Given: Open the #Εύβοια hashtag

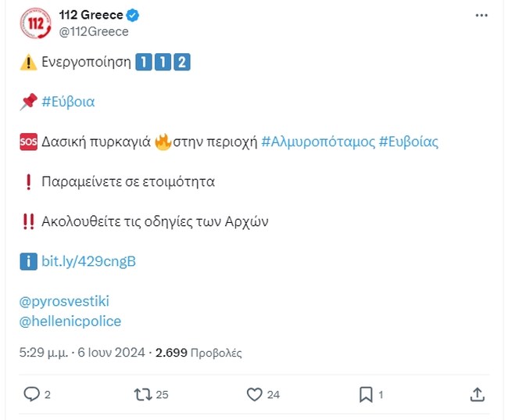Looking at the screenshot, I should point(68,102).
